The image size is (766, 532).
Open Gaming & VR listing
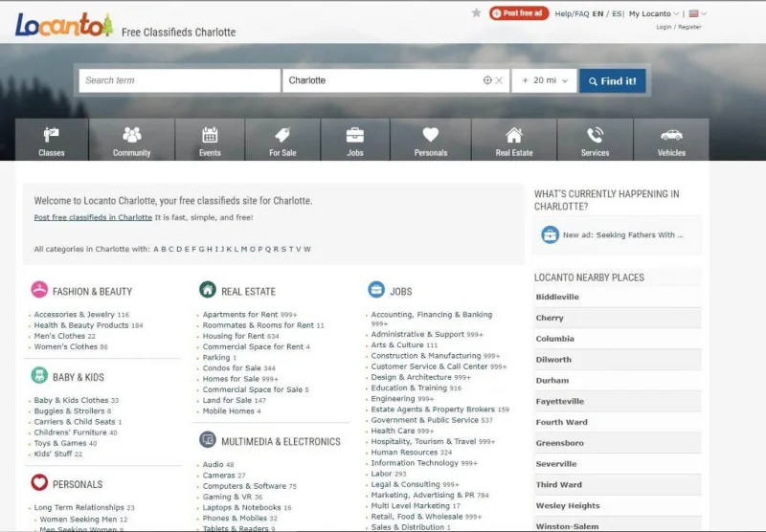pyautogui.click(x=227, y=497)
